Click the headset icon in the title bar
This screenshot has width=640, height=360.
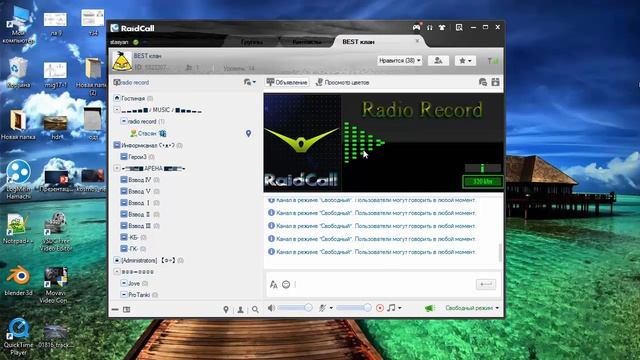point(429,27)
